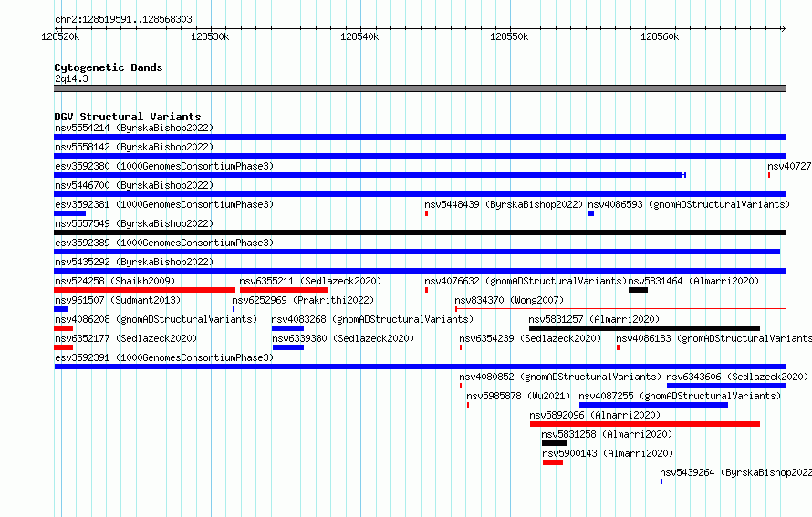Open the nsv6343606 (Sedlazeck2020) label

click(737, 377)
